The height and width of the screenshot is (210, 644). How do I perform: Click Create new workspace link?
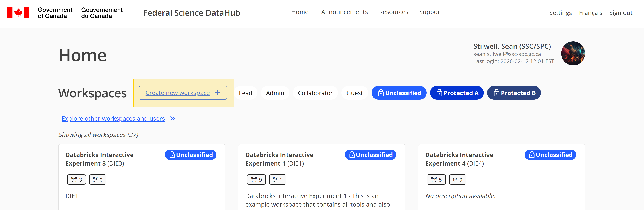pos(178,93)
